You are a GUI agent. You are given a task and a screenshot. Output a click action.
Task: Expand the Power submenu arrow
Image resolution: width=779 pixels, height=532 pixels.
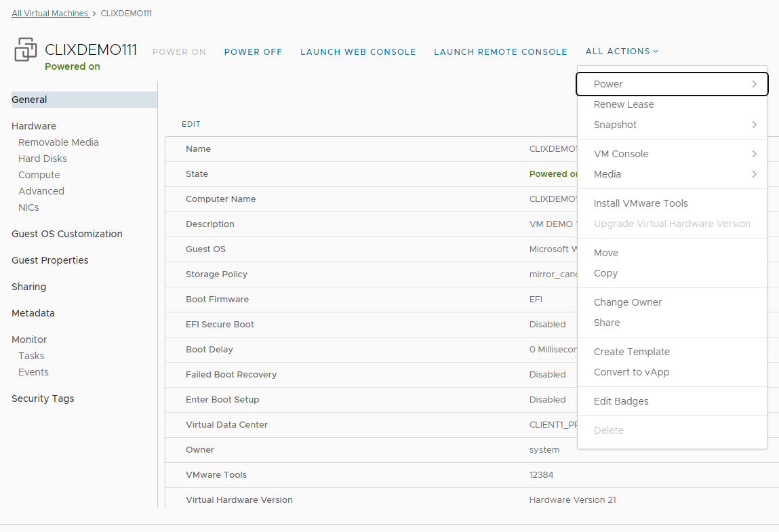tap(754, 84)
